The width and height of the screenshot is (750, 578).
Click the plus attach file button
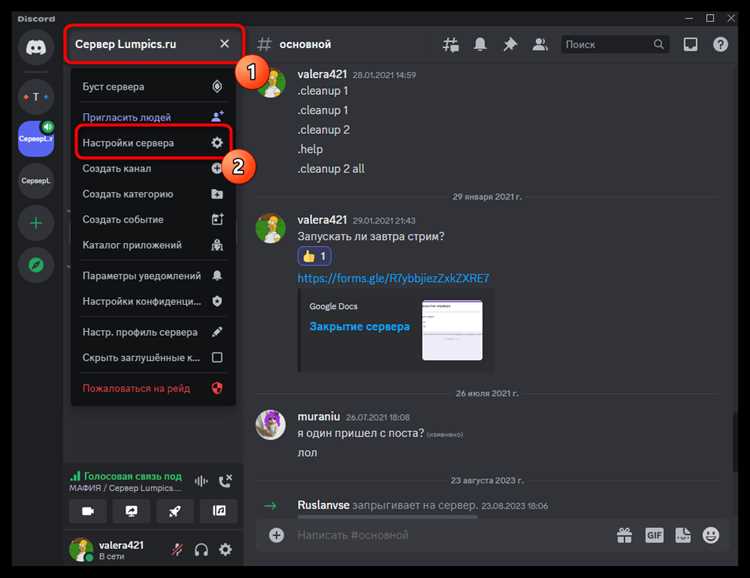click(276, 535)
